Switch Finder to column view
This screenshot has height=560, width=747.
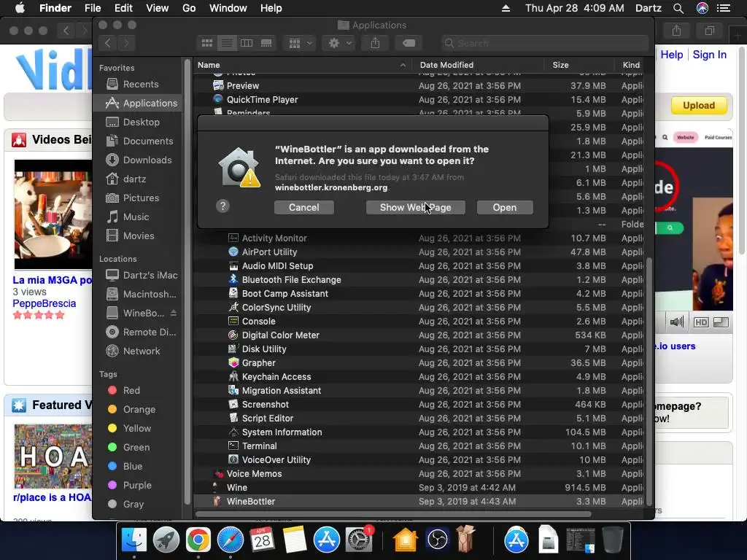[247, 43]
